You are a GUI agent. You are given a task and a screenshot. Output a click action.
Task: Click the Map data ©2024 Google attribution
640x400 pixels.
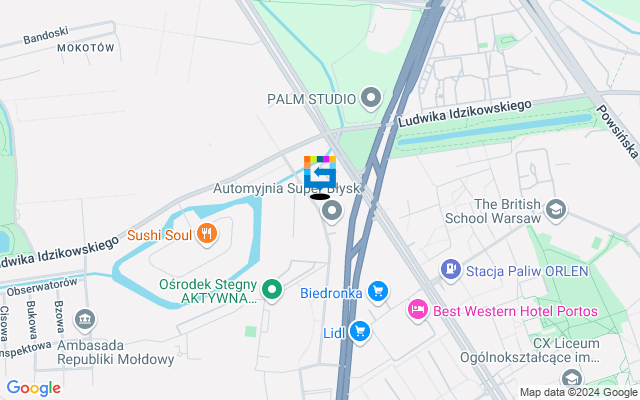point(578,393)
